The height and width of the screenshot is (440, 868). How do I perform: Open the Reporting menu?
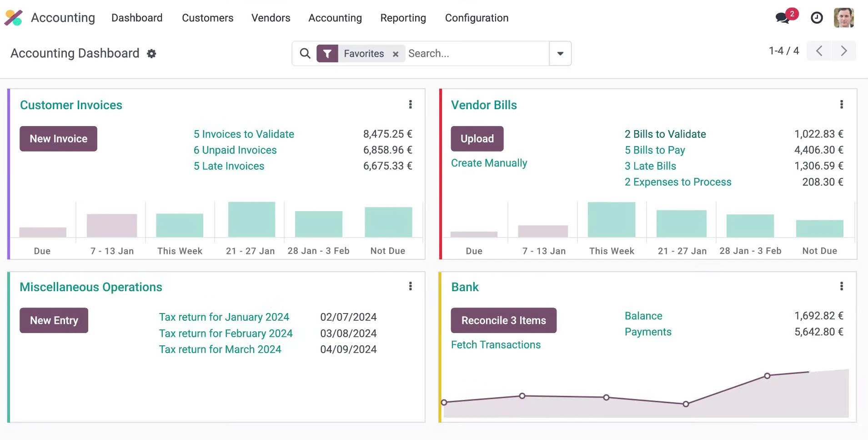[x=402, y=18]
